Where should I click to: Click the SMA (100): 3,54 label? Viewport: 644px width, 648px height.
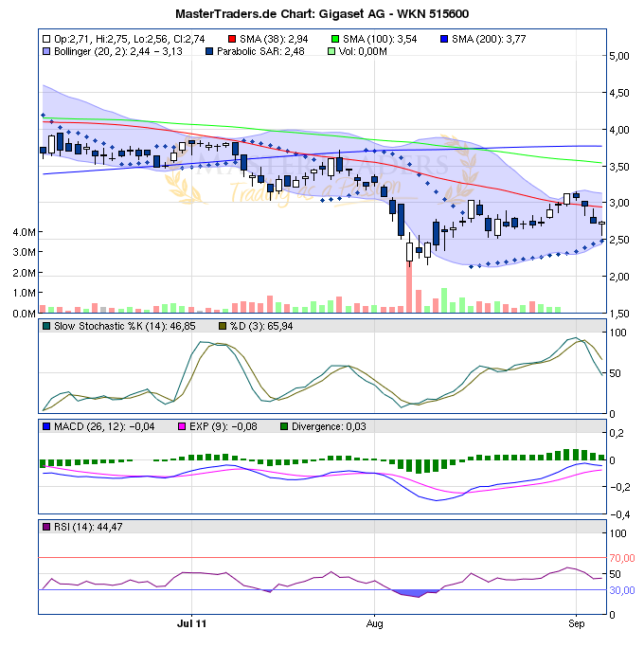380,39
